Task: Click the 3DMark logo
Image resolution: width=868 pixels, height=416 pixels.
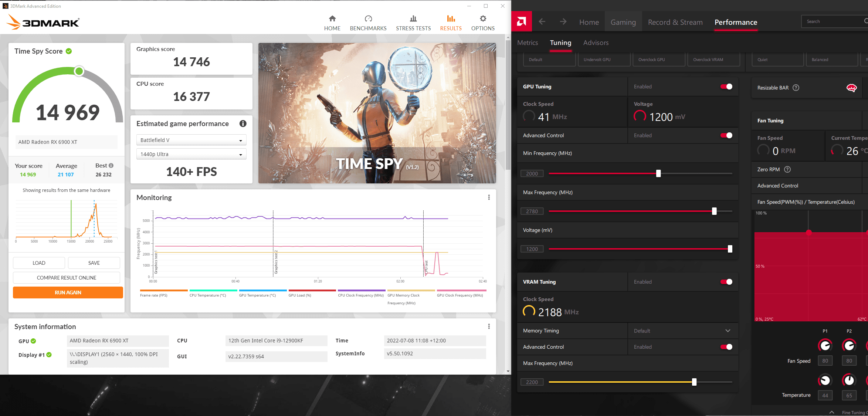Action: click(x=43, y=22)
